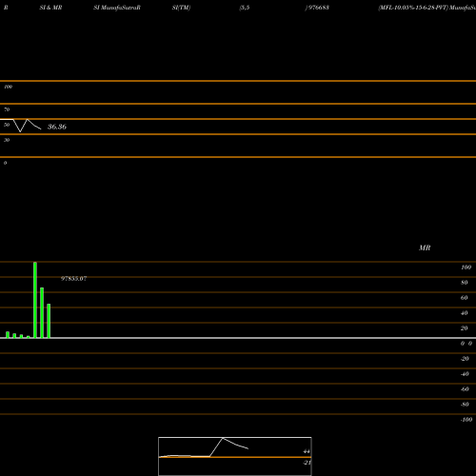Click the header text 'SI MunafaSutraR'

click(117, 8)
